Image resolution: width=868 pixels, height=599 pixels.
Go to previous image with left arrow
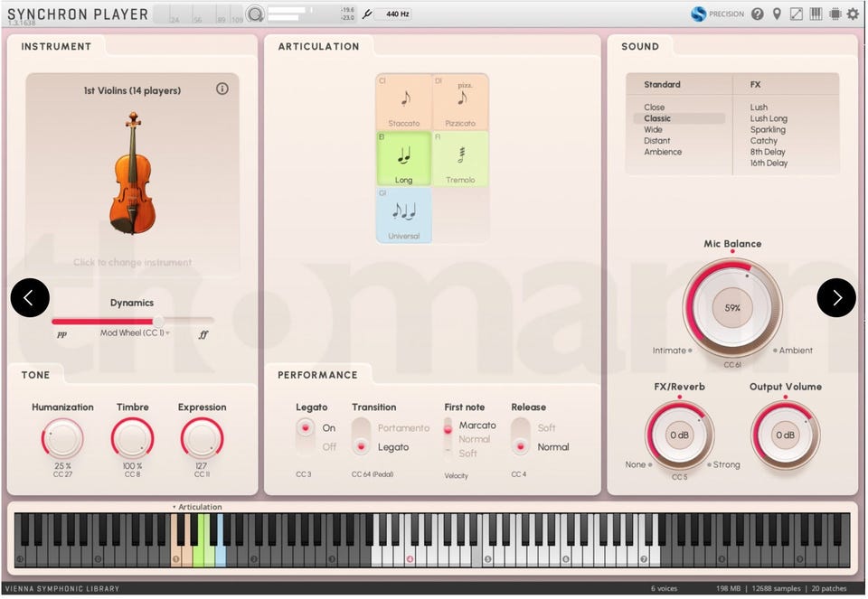[30, 297]
